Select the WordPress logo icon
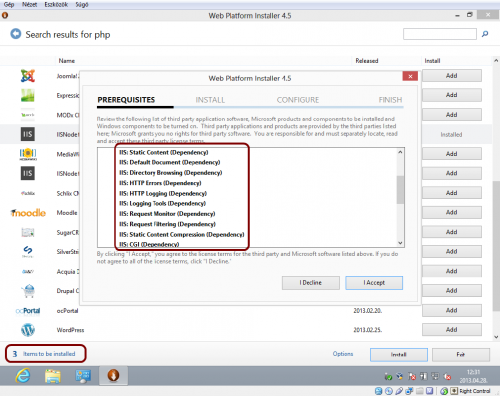Viewport: 500px width, 396px height. [28, 330]
